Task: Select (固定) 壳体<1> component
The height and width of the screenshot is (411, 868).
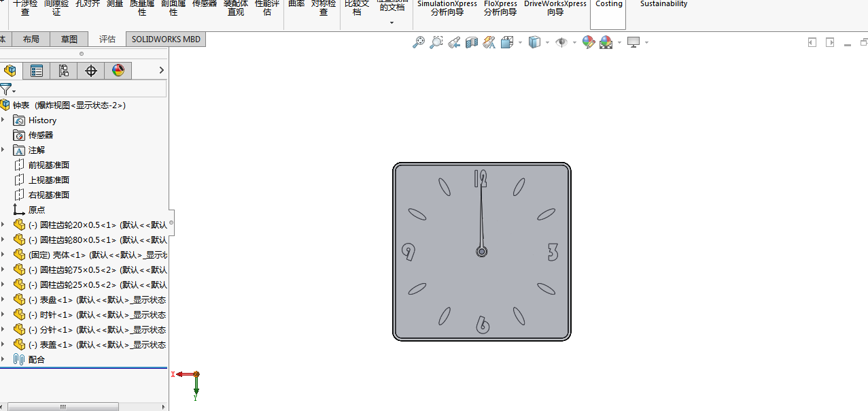Action: point(98,254)
